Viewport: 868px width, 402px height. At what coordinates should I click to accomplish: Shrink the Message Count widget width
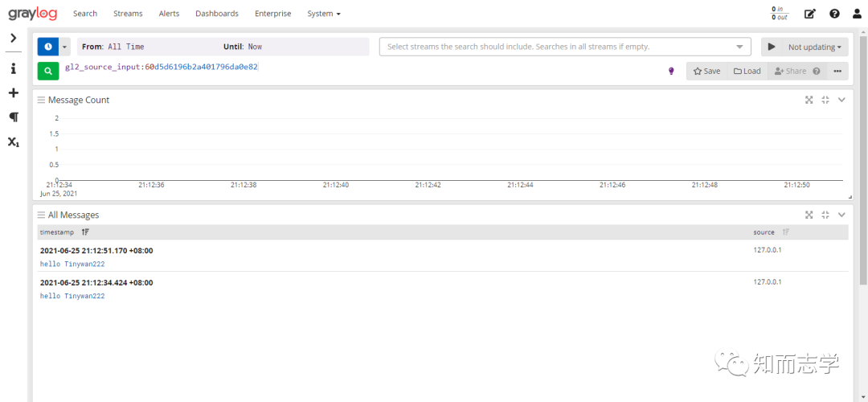tap(825, 100)
